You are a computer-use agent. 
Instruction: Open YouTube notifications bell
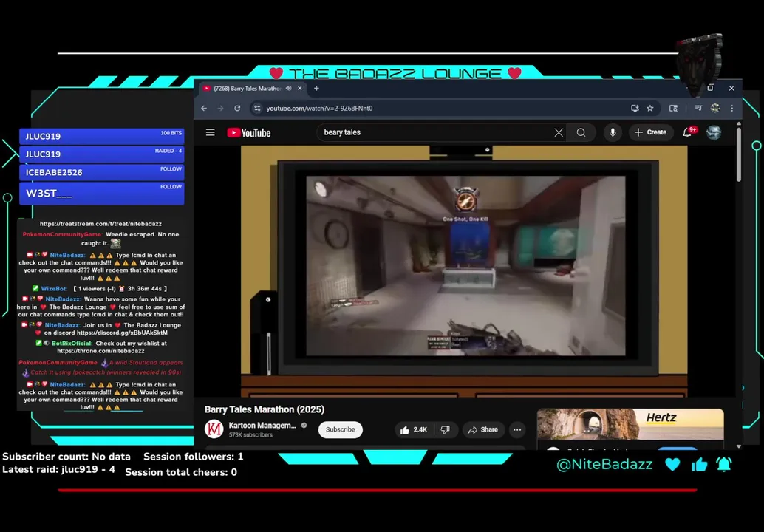pos(687,132)
